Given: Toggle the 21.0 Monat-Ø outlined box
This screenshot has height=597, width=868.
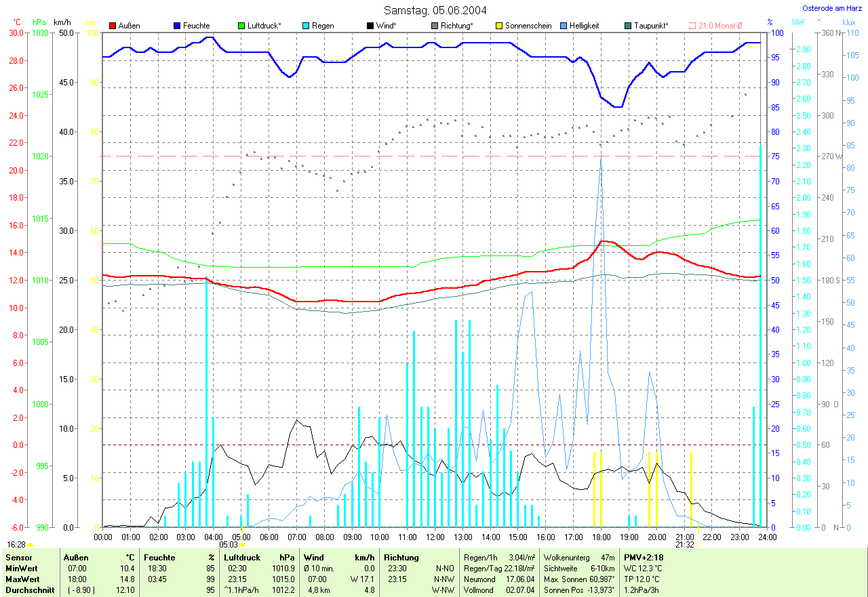Looking at the screenshot, I should tap(692, 26).
